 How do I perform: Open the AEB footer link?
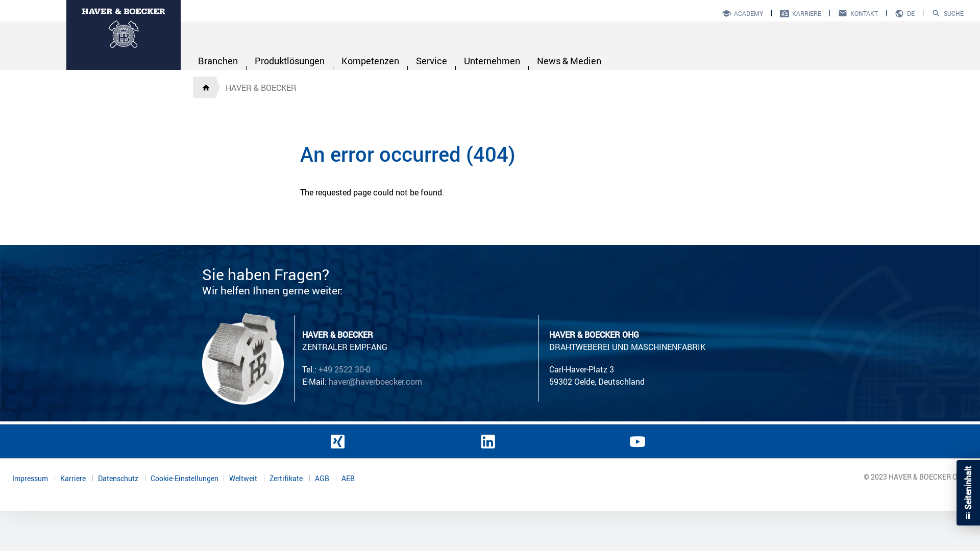(348, 479)
